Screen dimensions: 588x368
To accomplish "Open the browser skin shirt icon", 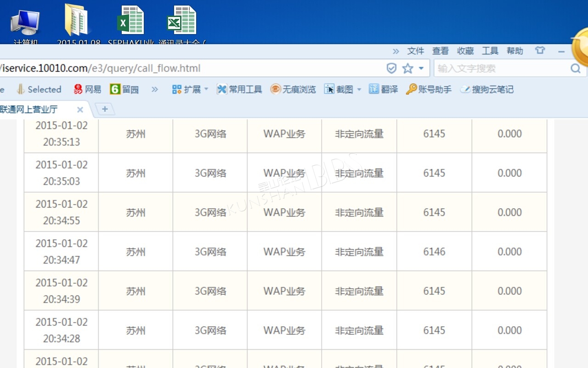I will click(x=540, y=51).
